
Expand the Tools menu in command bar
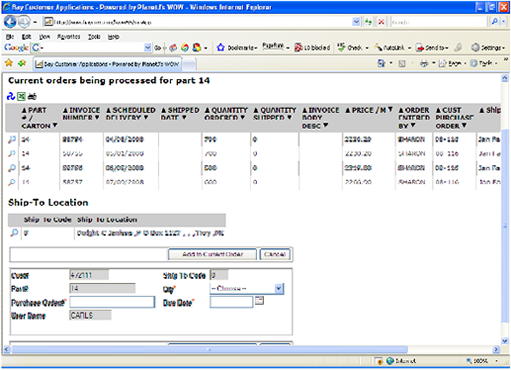[x=483, y=63]
